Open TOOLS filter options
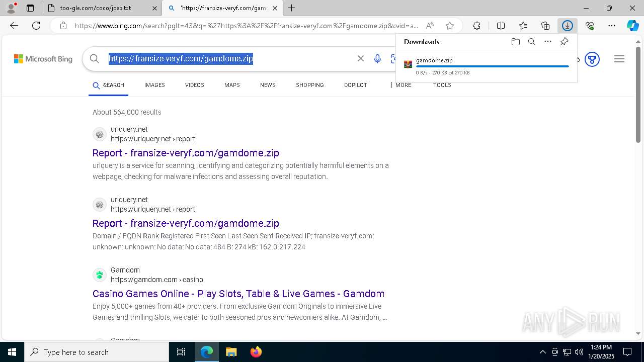This screenshot has width=644, height=362. click(x=442, y=85)
